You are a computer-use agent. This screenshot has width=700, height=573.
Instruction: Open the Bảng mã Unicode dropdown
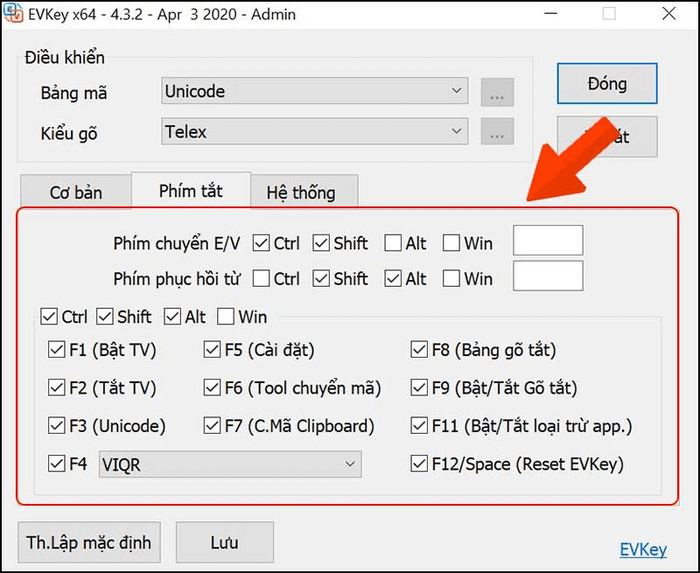(x=315, y=91)
